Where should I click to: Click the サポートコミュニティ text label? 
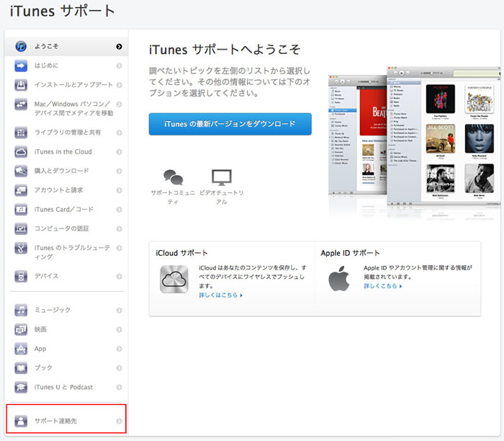click(173, 197)
